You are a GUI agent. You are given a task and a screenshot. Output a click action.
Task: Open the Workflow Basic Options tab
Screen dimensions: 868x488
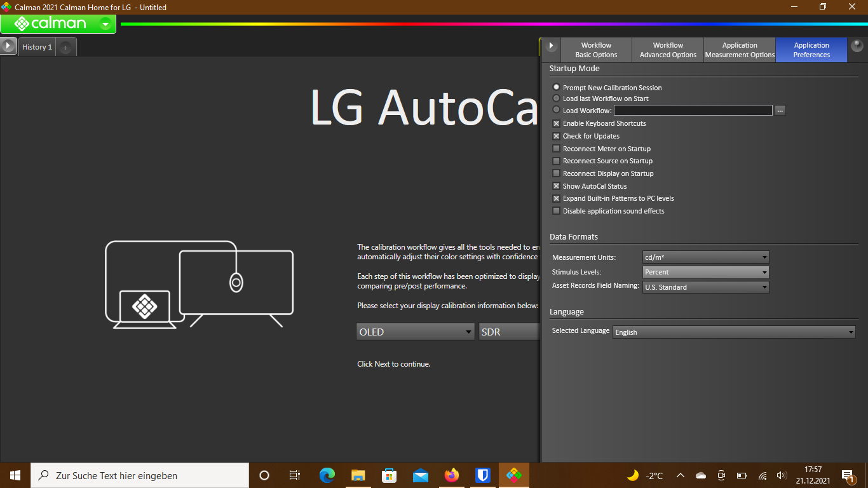click(x=596, y=50)
